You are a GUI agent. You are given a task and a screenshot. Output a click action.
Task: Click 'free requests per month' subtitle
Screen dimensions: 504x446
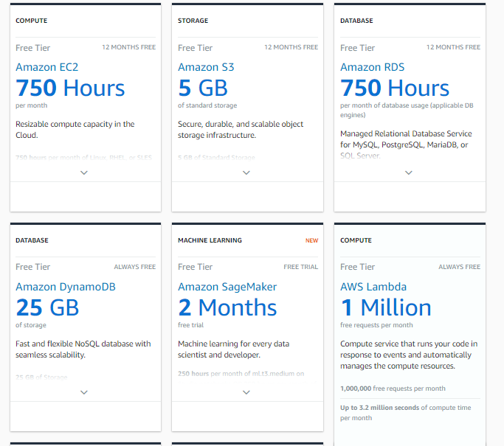[376, 325]
